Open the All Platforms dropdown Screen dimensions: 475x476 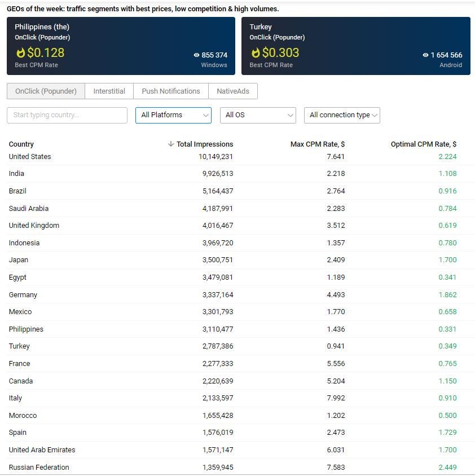point(173,115)
